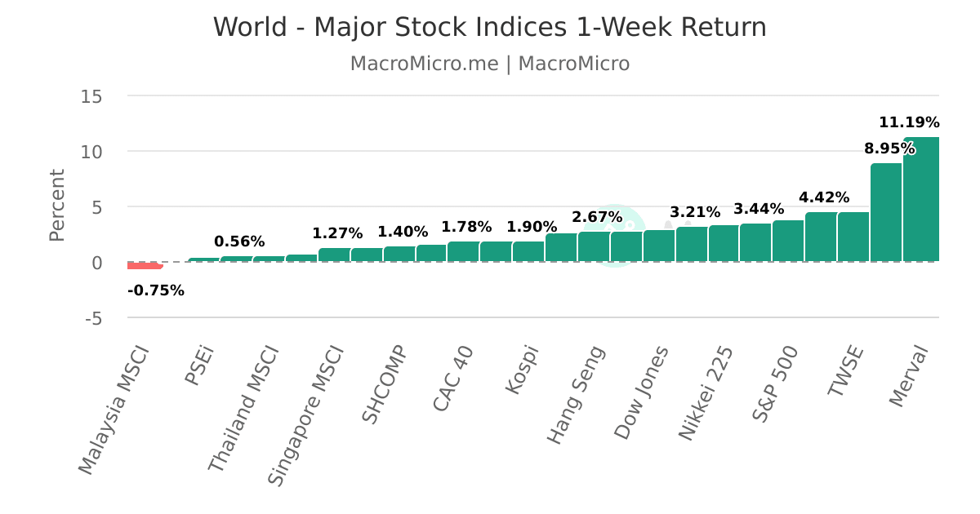Click the Nikkei 225 axis label
The image size is (980, 514).
pos(706,393)
